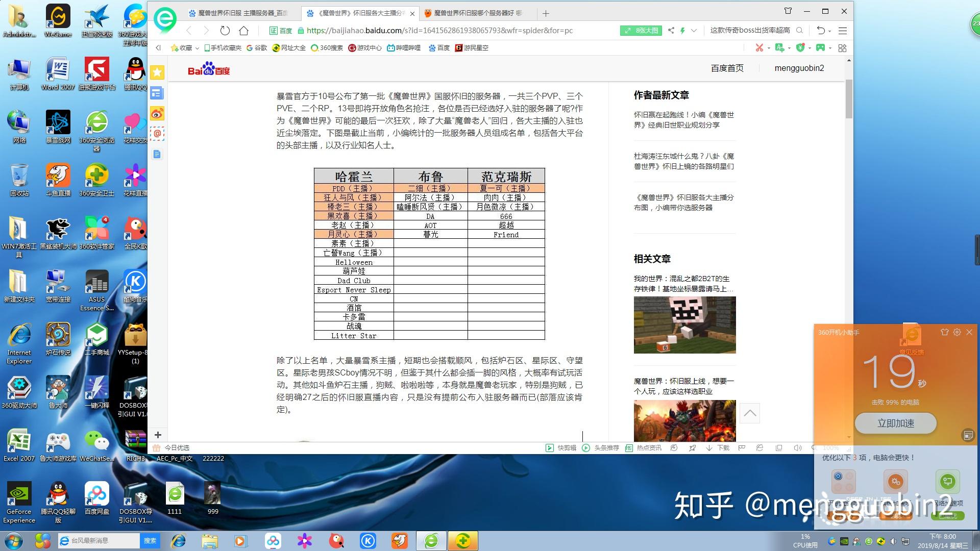
Task: Open the extensions grid icon
Action: click(x=842, y=47)
